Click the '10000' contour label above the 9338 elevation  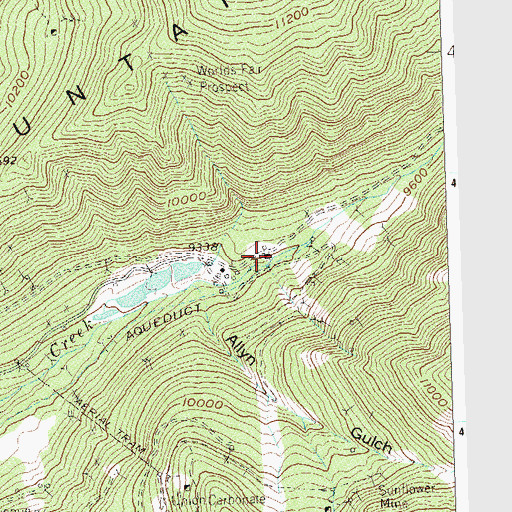click(x=187, y=199)
